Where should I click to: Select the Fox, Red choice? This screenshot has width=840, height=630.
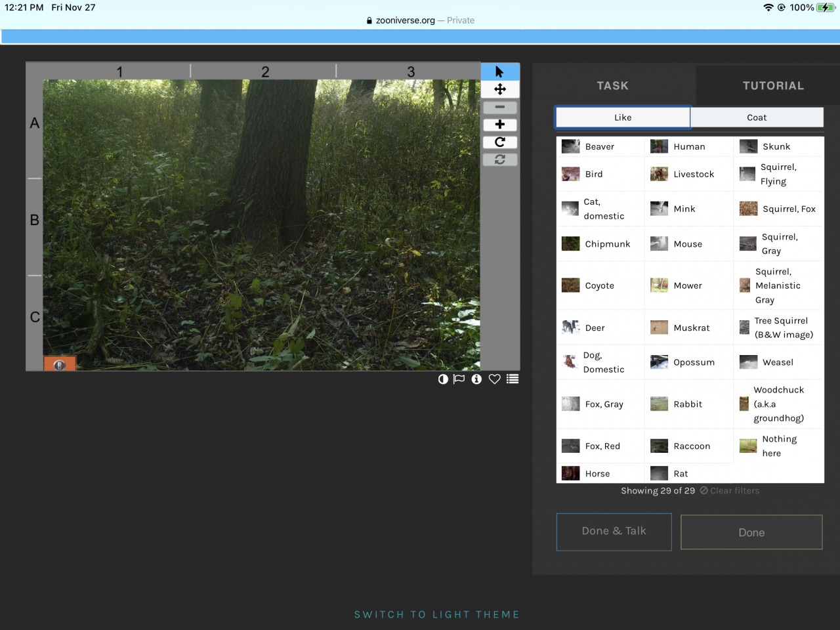pos(600,446)
